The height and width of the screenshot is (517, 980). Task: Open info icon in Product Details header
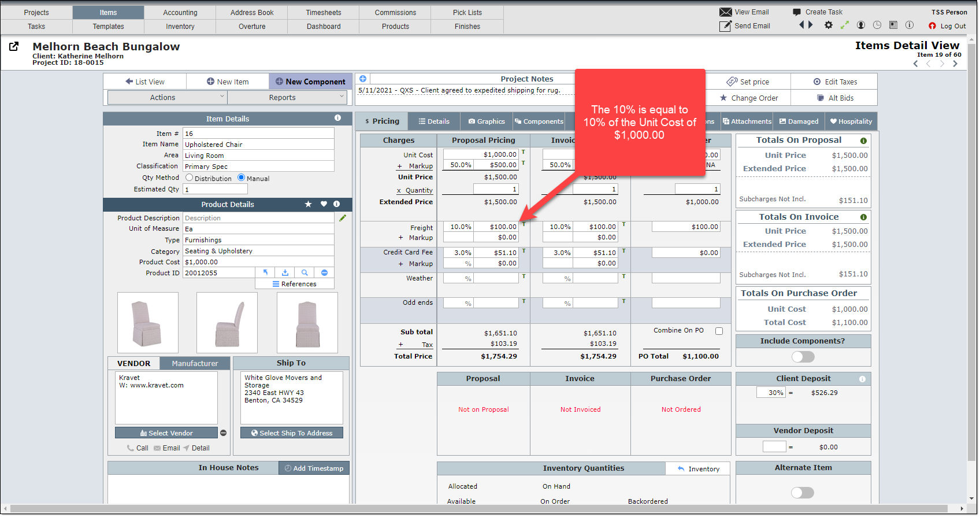(337, 204)
